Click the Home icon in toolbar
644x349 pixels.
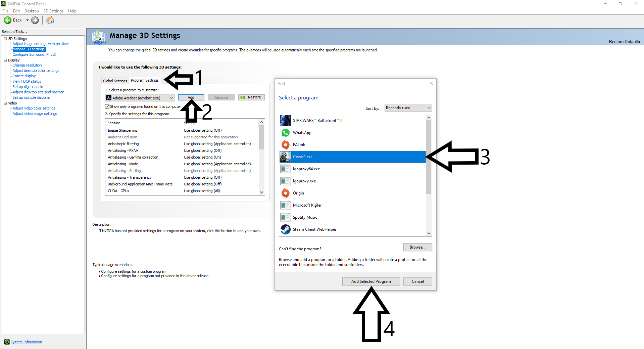(x=50, y=20)
